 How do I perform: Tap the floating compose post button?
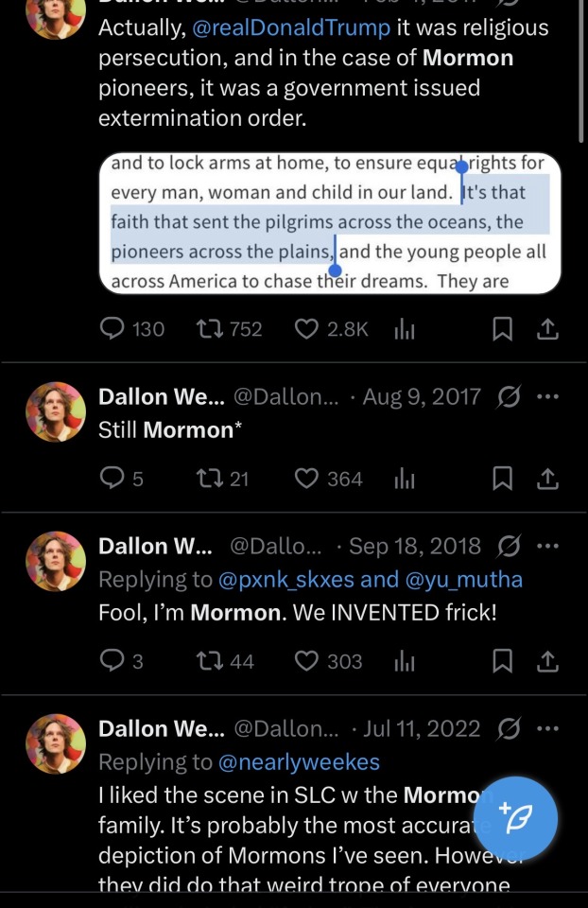[x=515, y=818]
